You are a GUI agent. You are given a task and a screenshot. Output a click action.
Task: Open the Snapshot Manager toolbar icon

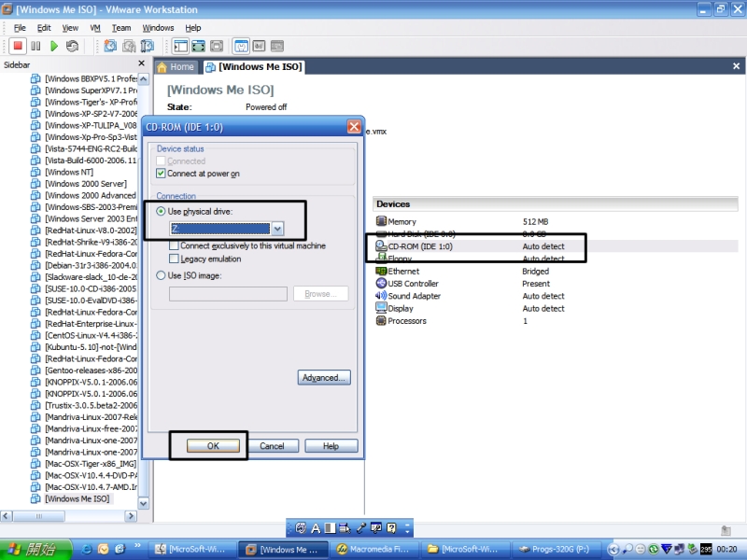(x=148, y=46)
